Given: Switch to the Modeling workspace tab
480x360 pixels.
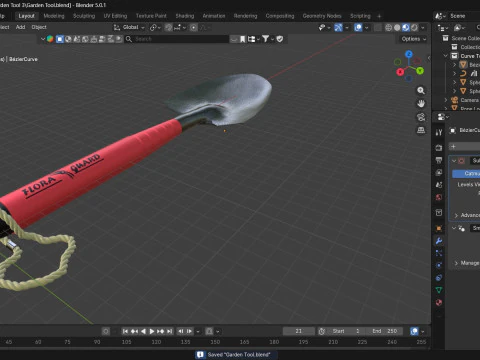Looking at the screenshot, I should click(x=54, y=16).
